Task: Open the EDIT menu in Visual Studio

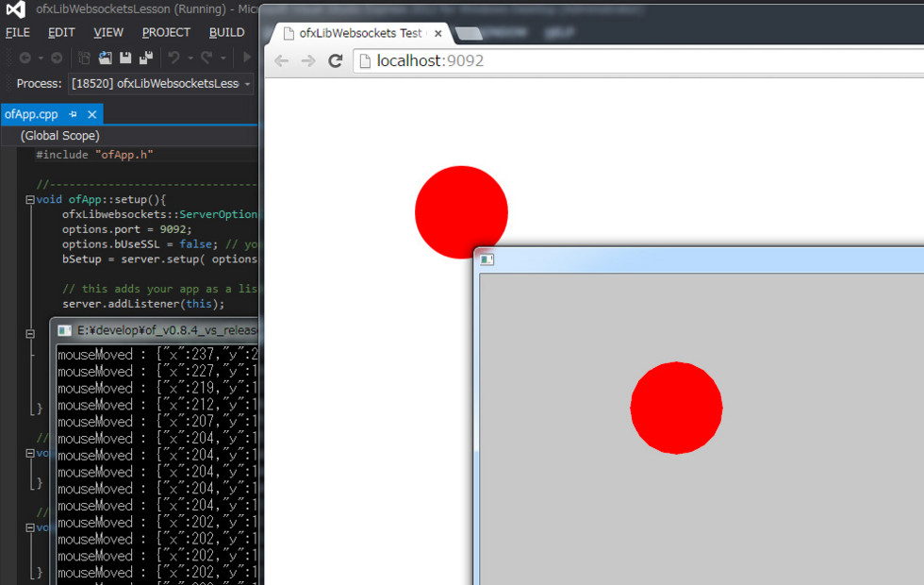Action: [61, 32]
